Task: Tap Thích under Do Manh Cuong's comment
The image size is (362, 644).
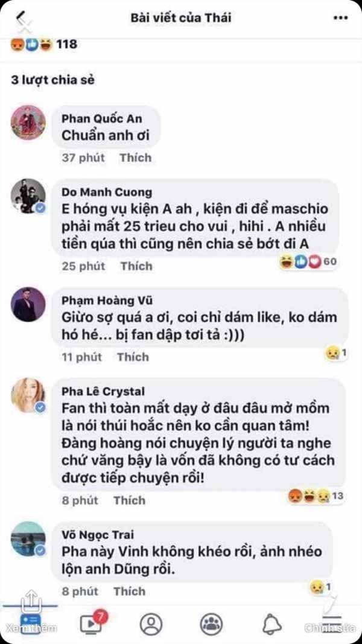Action: coord(136,266)
